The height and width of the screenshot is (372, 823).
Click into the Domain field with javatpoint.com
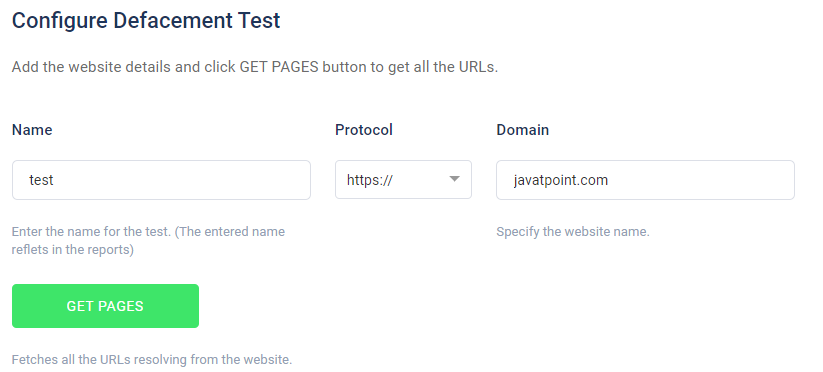[x=645, y=180]
